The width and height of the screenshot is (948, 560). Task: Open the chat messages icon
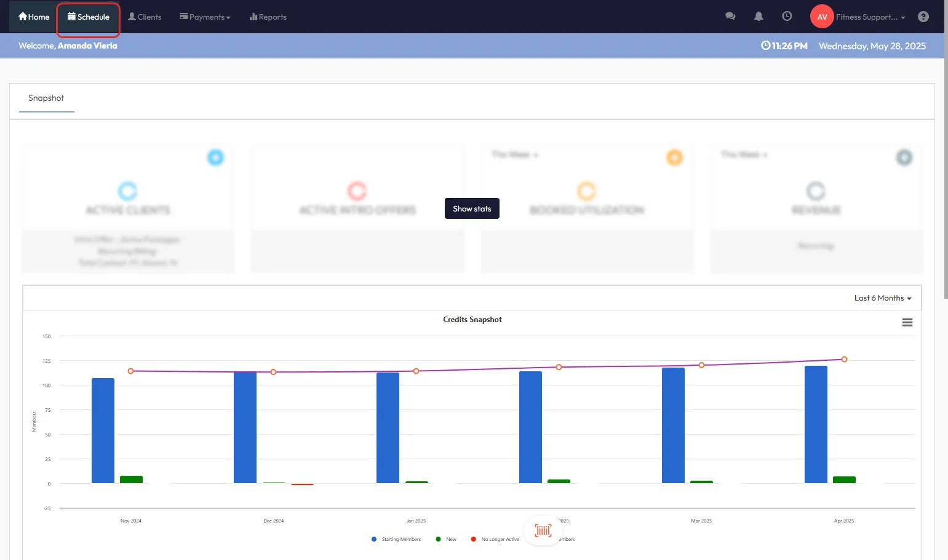click(x=730, y=17)
